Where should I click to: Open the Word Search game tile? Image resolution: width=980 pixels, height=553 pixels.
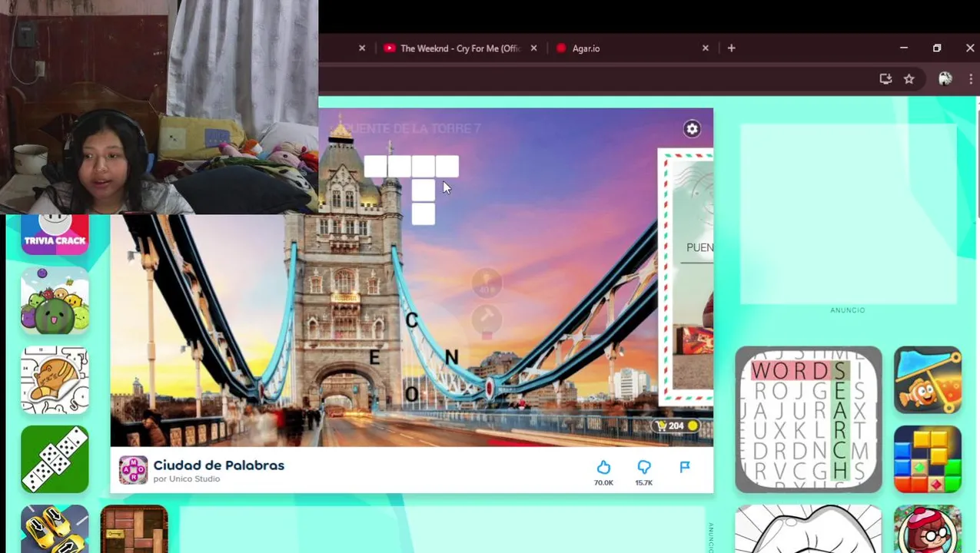pos(808,419)
